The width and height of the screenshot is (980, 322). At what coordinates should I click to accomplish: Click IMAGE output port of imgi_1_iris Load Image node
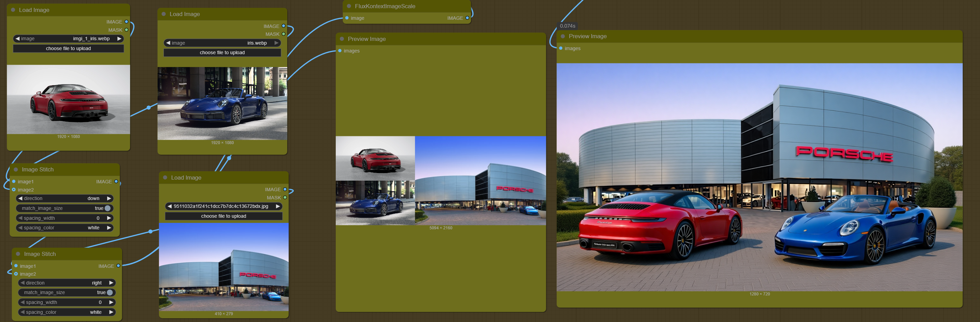point(126,22)
